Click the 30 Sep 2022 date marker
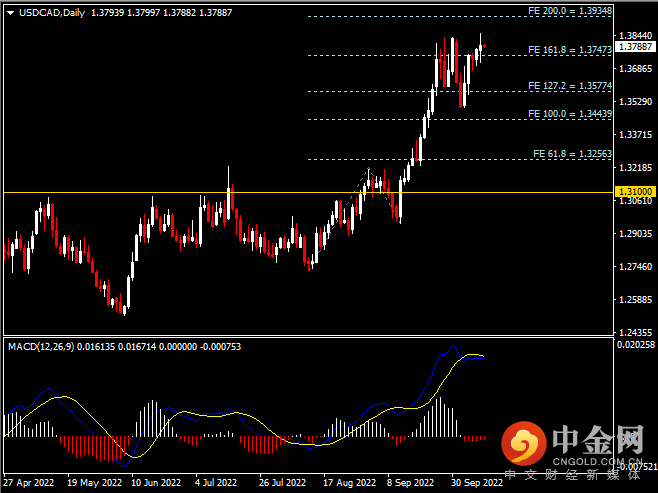Image resolution: width=658 pixels, height=493 pixels. pyautogui.click(x=477, y=482)
